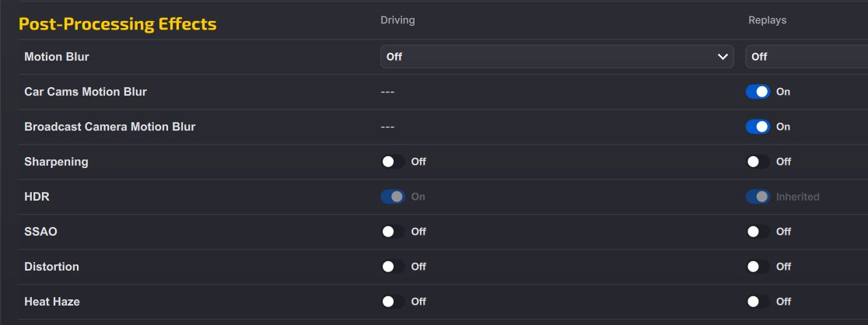
Task: Enable Distortion in the Driving column
Action: pos(393,267)
